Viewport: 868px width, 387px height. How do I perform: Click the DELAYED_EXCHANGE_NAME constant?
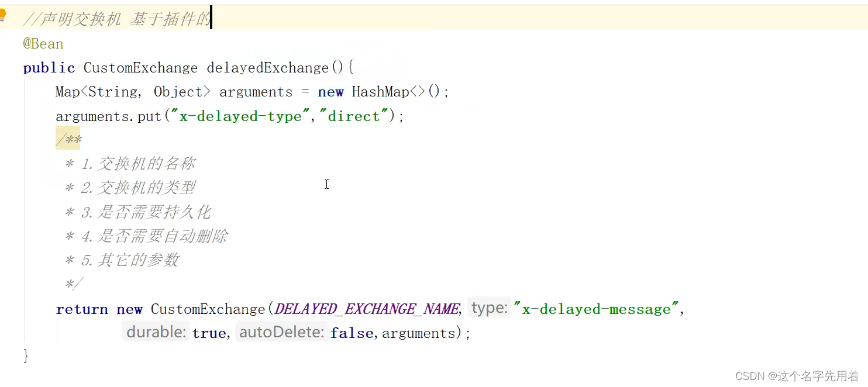click(367, 309)
